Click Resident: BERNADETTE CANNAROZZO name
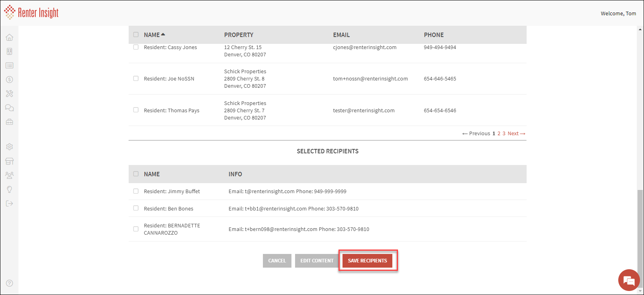The height and width of the screenshot is (295, 644). click(x=172, y=229)
